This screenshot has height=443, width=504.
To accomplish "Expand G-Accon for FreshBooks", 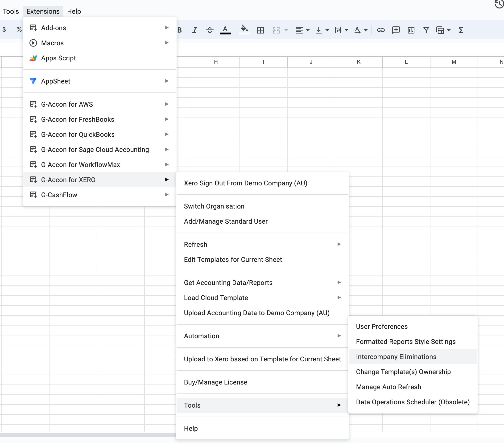I will pyautogui.click(x=100, y=119).
